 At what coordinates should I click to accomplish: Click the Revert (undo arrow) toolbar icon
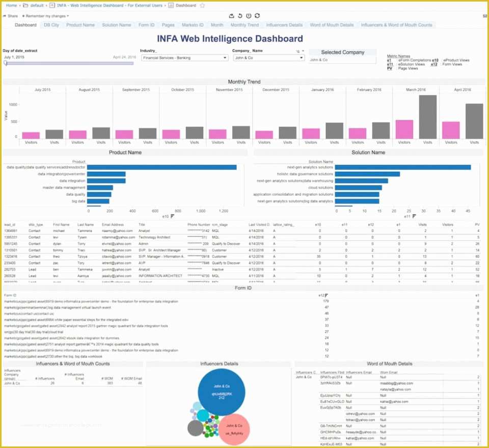tap(240, 16)
